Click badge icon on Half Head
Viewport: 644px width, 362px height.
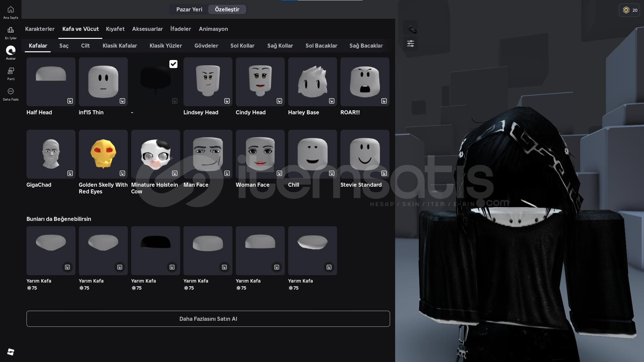[x=70, y=101]
